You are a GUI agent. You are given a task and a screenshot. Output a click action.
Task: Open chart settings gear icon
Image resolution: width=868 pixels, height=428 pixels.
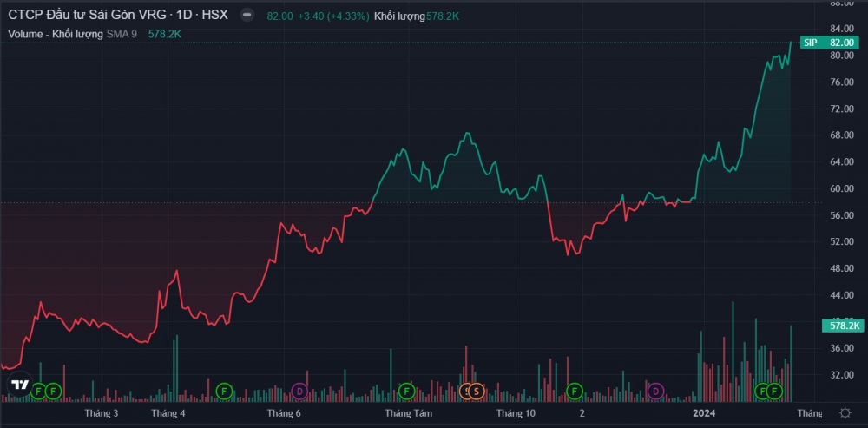tap(845, 413)
